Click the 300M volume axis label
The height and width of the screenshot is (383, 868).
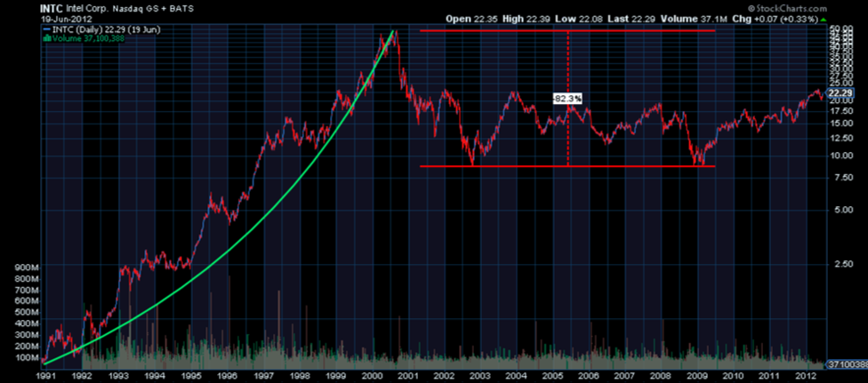[x=27, y=335]
